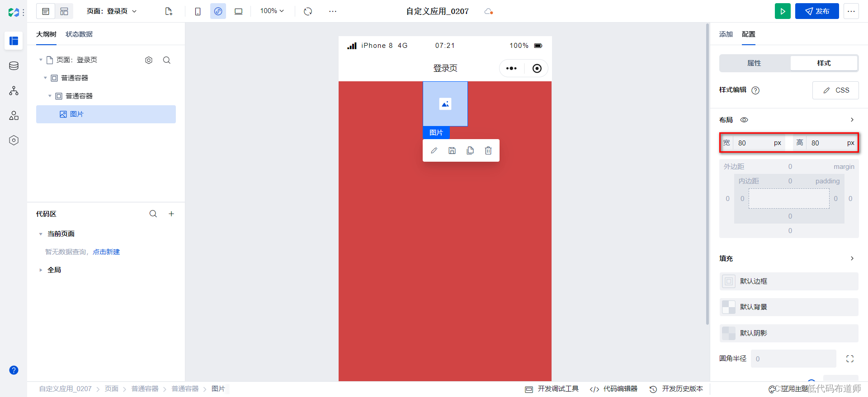Run preview with green play button
The height and width of the screenshot is (397, 868).
(x=783, y=11)
